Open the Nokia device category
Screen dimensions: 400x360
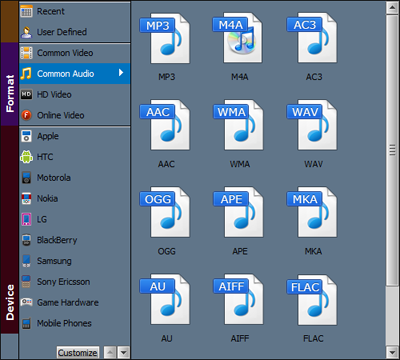pyautogui.click(x=75, y=199)
